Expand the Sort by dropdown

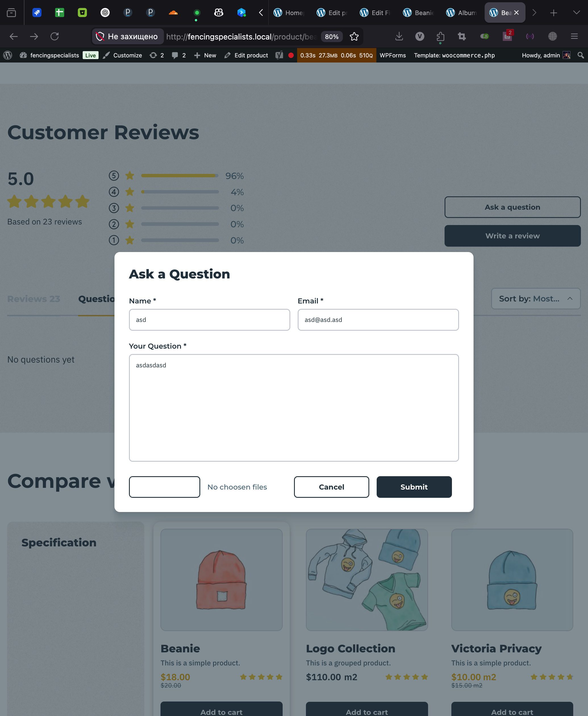pos(535,299)
